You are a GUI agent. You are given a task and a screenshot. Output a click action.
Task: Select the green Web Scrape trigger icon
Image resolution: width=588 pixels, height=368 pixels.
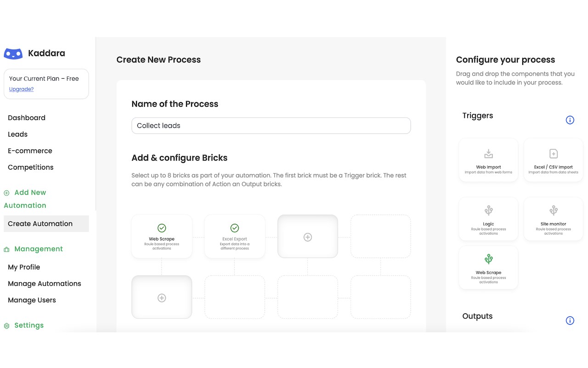point(488,259)
